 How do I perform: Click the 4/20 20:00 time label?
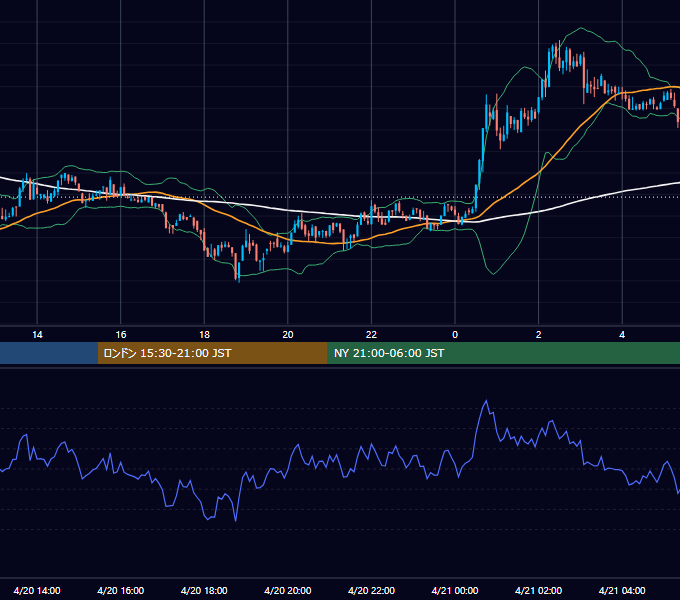[288, 590]
